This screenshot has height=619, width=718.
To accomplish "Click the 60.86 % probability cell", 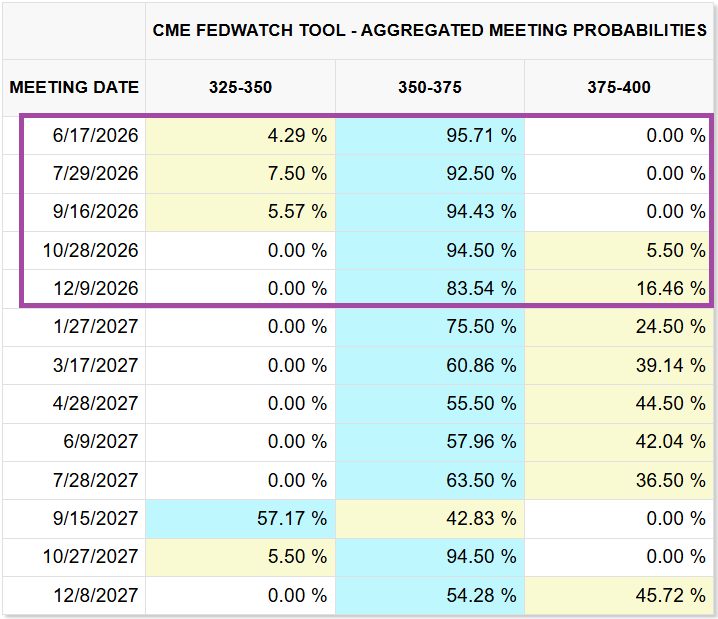I will pos(430,365).
